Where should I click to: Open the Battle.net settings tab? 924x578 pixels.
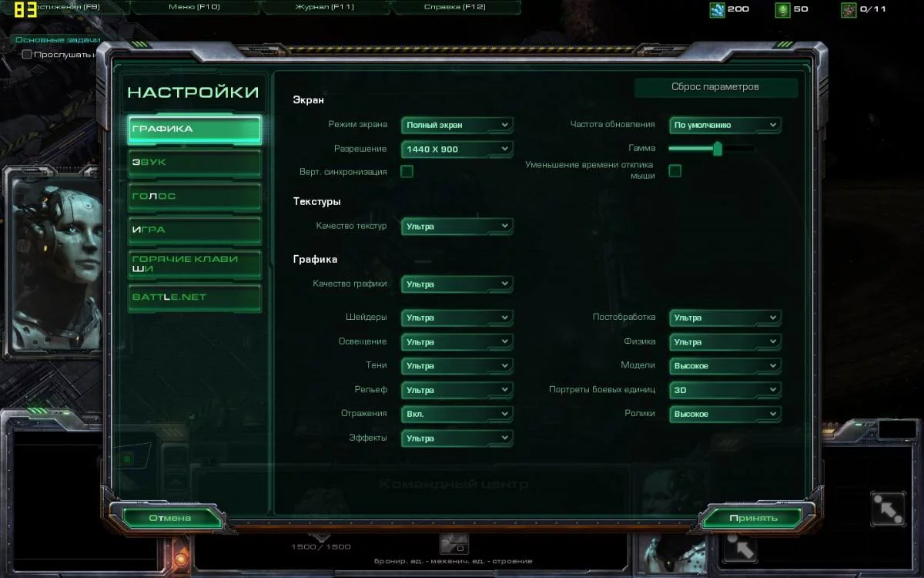click(x=195, y=297)
